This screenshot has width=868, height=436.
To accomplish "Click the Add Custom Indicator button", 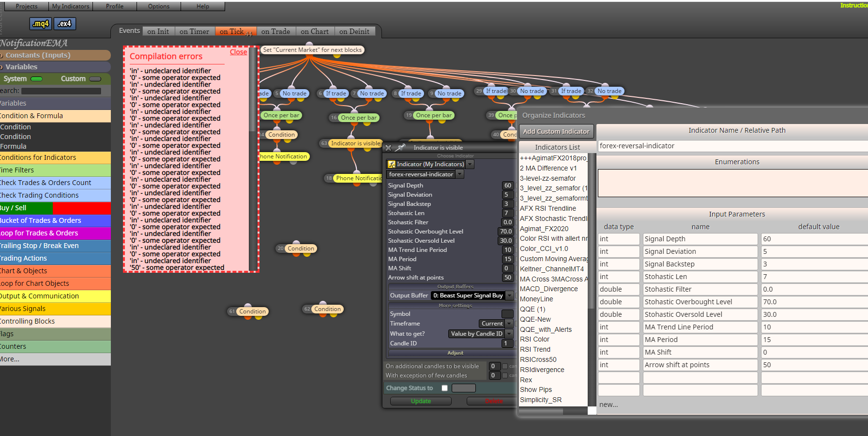I will (556, 131).
